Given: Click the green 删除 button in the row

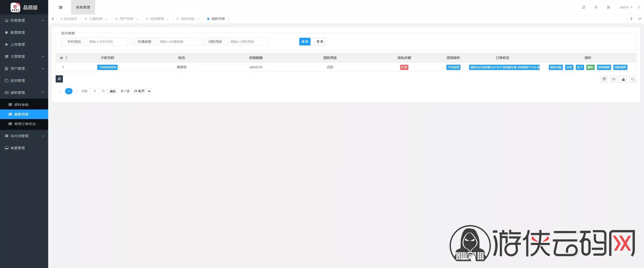Looking at the screenshot, I should point(590,67).
